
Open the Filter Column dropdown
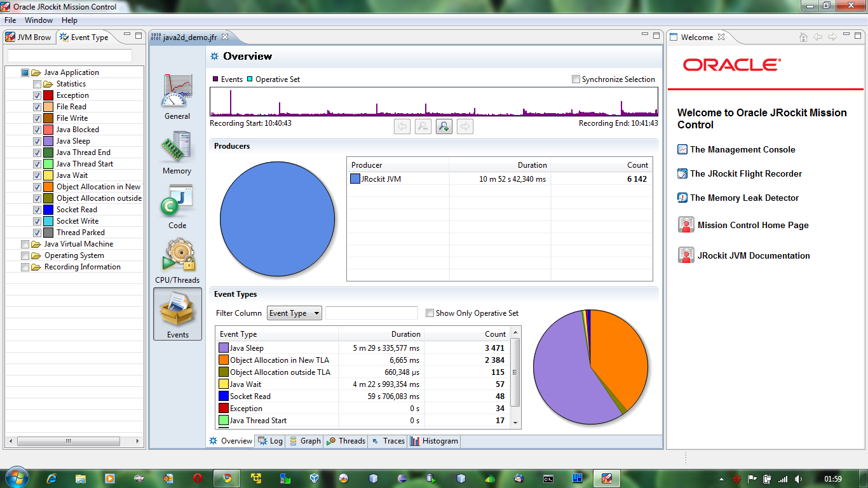pos(294,313)
